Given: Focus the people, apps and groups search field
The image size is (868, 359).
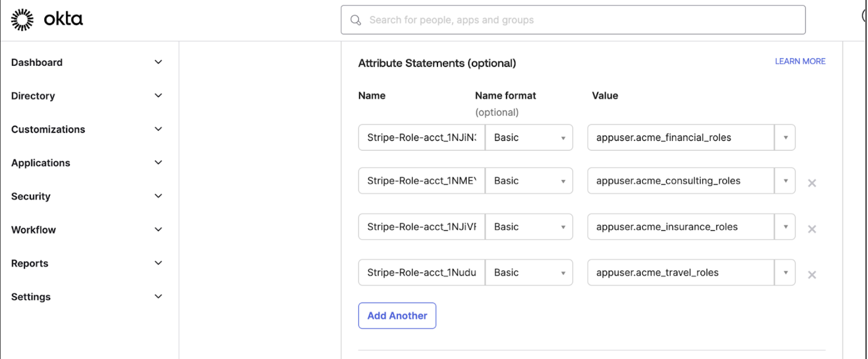Looking at the screenshot, I should coord(573,20).
